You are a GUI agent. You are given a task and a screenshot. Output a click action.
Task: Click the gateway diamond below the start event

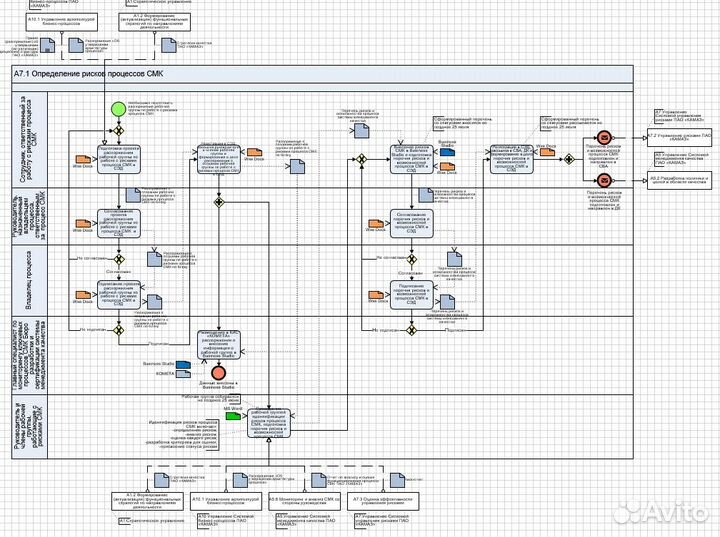pyautogui.click(x=118, y=132)
